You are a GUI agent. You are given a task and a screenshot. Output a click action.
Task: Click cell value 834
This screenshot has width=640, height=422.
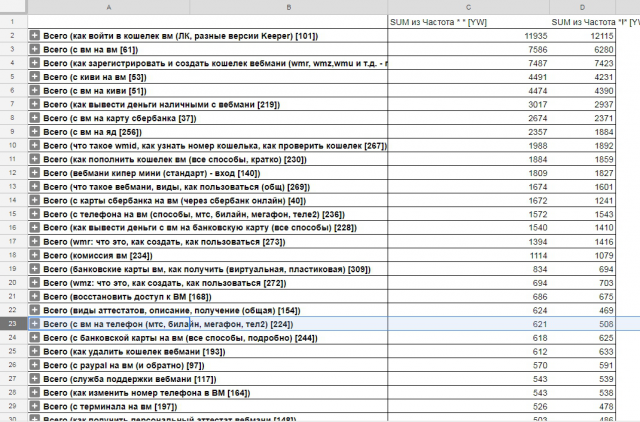pos(540,269)
